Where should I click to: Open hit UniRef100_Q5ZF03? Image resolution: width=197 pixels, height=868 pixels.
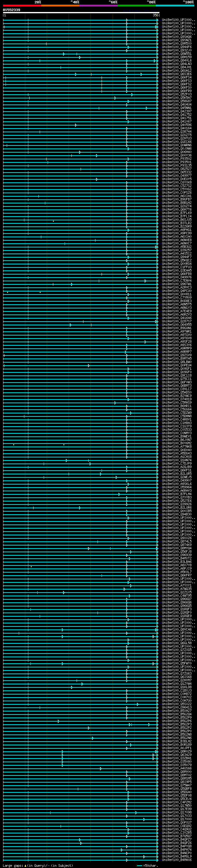177,94
